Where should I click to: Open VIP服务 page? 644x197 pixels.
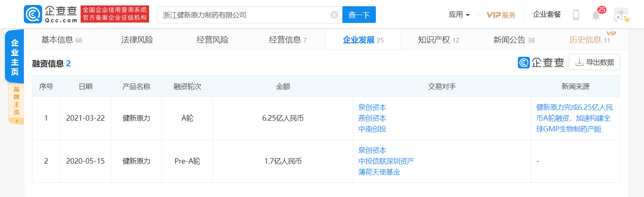click(501, 15)
